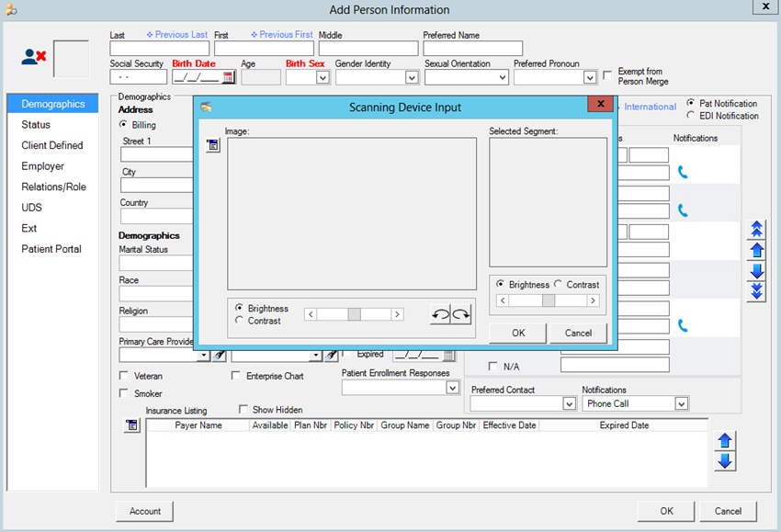This screenshot has width=781, height=532.
Task: Open the Employer tab
Action: tap(43, 166)
